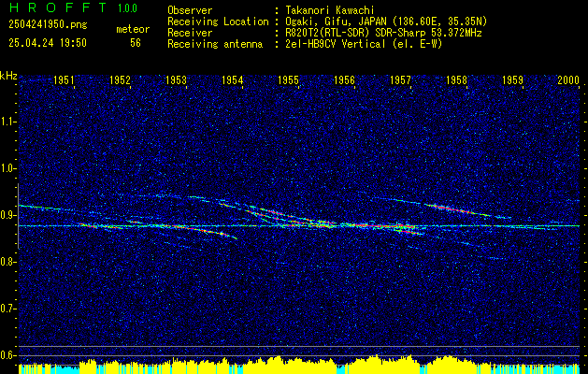Click the Receiving Location label

click(218, 22)
